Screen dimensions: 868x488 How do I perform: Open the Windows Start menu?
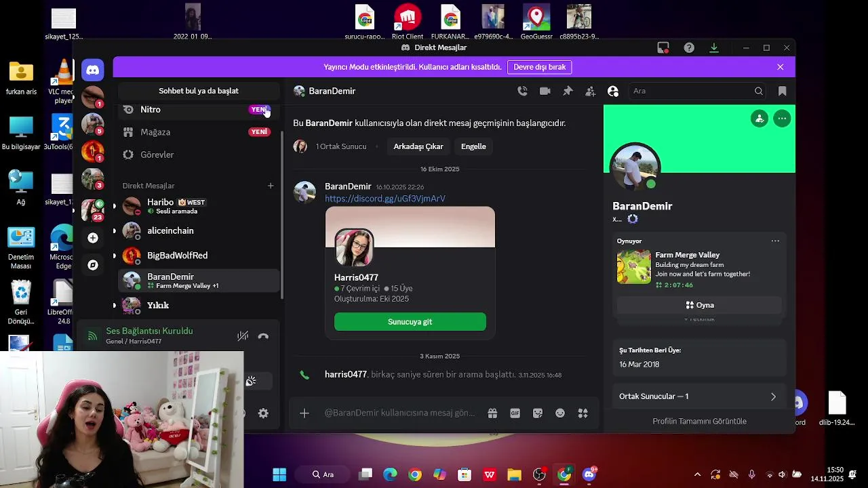(279, 474)
